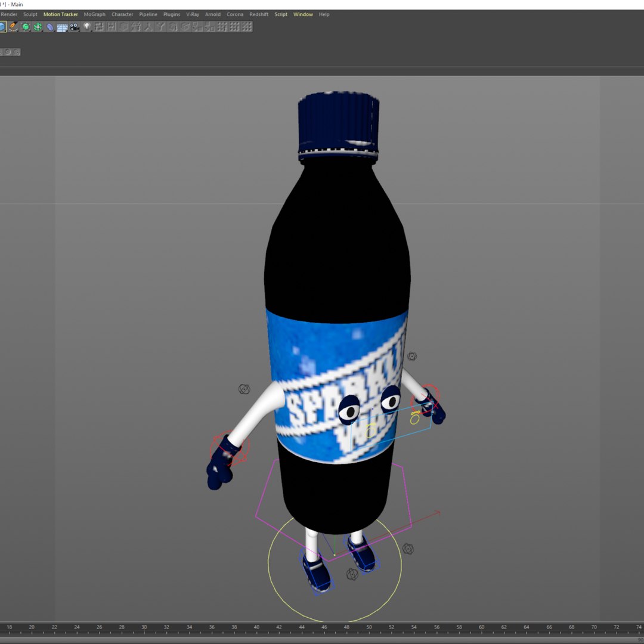
Task: Select the character's right eye
Action: coord(391,400)
